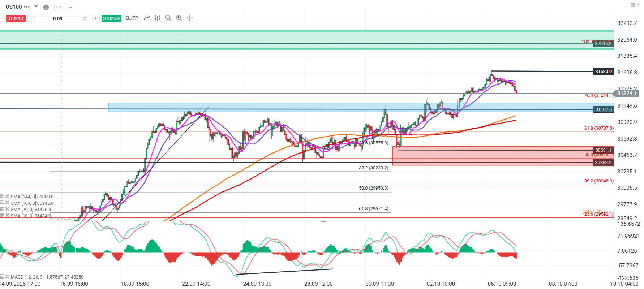This screenshot has width=644, height=289.
Task: Click the Fibonacci 61.8 (29671.4) label
Action: pos(373,209)
